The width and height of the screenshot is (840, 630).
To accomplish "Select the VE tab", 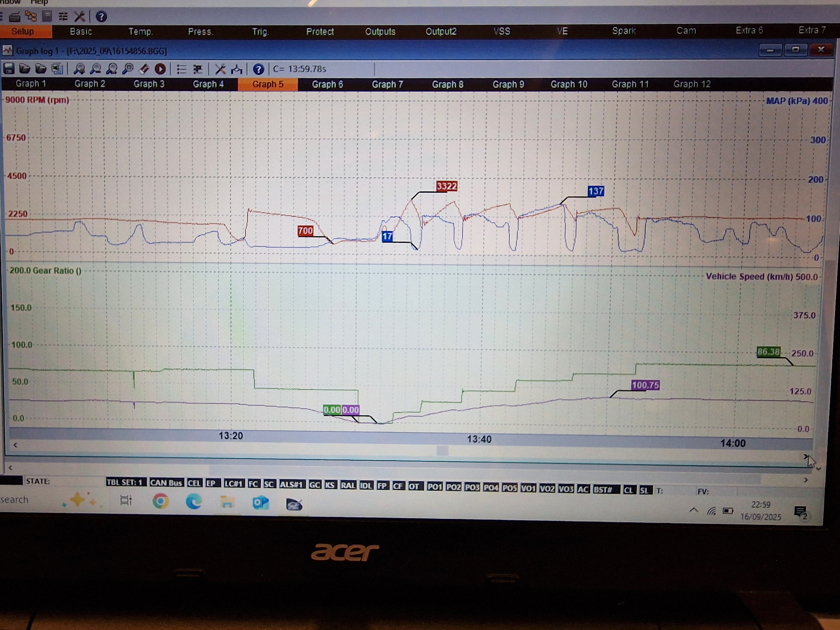I will point(562,31).
